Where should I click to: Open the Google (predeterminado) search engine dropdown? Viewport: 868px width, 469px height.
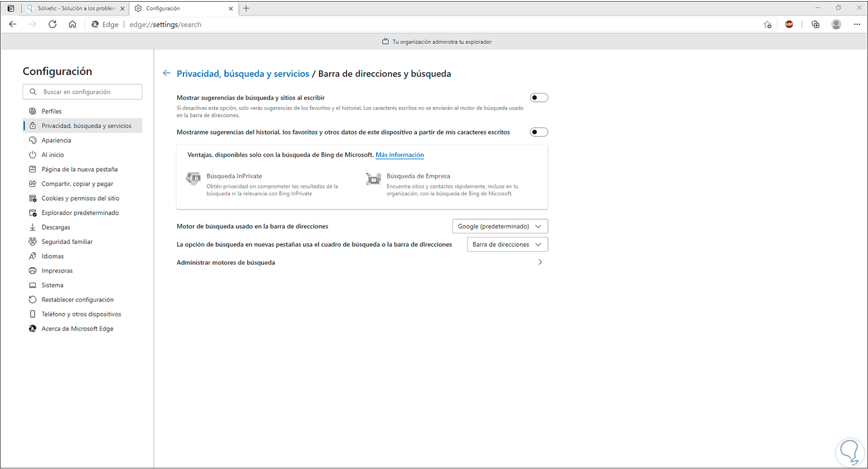500,226
